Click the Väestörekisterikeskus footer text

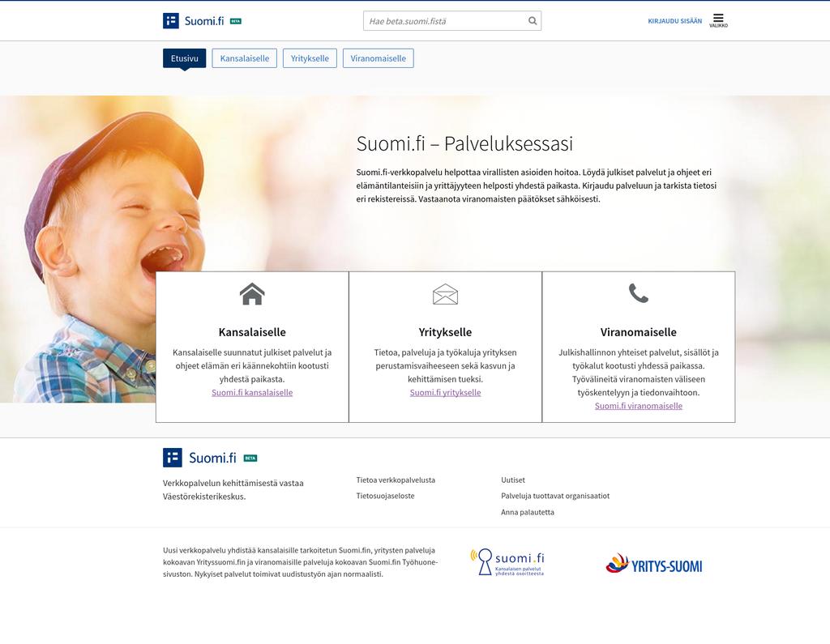(x=204, y=497)
